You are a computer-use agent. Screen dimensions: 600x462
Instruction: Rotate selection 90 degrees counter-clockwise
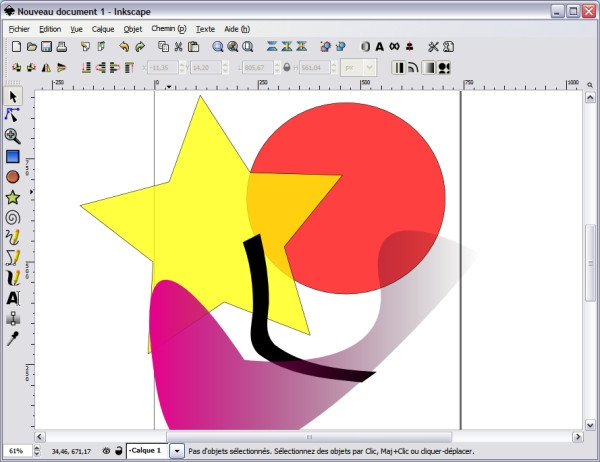pyautogui.click(x=16, y=68)
